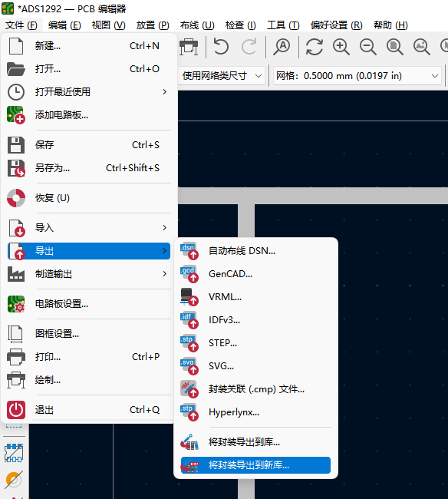The height and width of the screenshot is (499, 448).
Task: Click the Undo arrow in the toolbar
Action: click(221, 47)
